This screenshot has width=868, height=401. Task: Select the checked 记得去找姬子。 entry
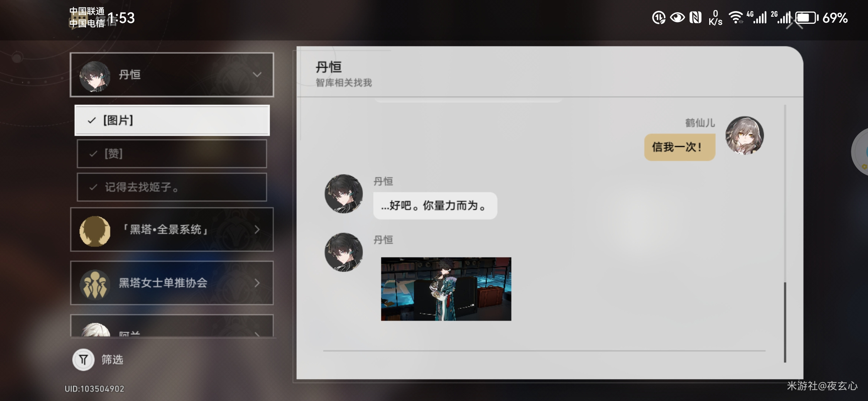(172, 187)
